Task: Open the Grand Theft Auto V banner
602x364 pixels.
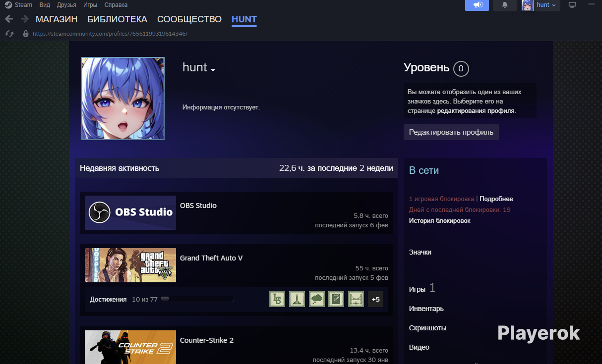Action: (x=130, y=265)
